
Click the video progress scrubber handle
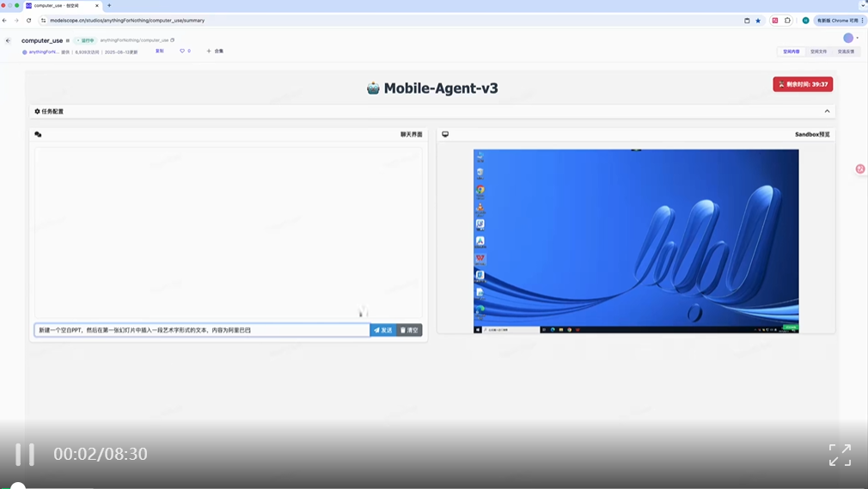18,486
